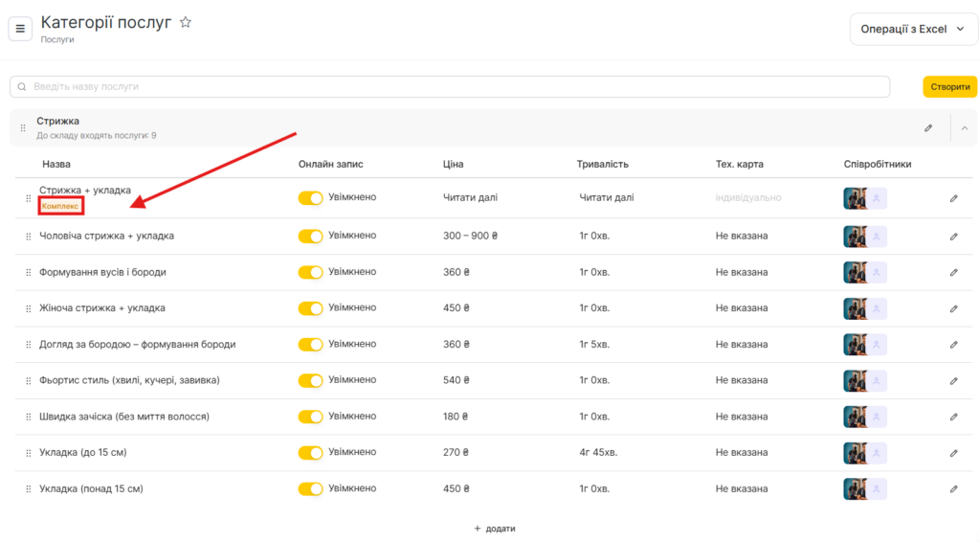Open the hamburger menu in the header
This screenshot has height=543, width=980.
(20, 29)
